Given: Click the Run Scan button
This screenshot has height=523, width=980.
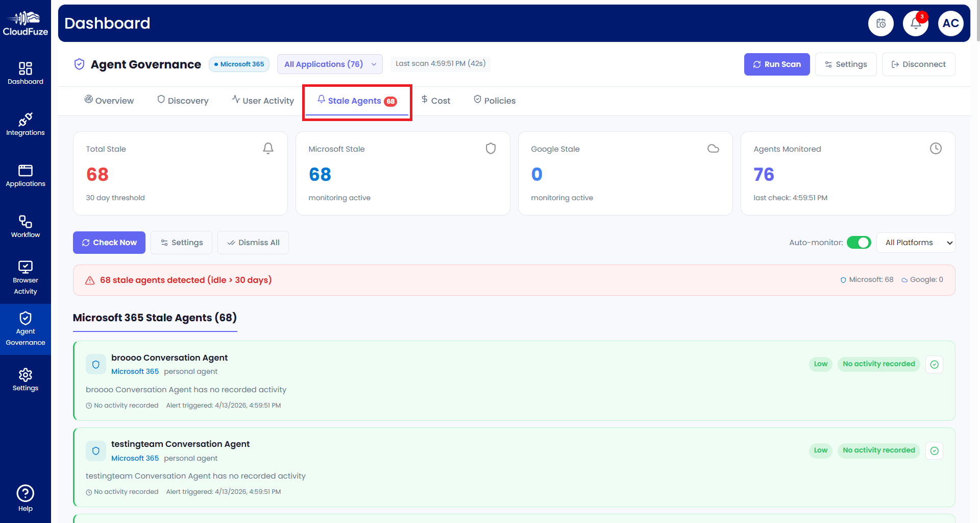Looking at the screenshot, I should point(777,64).
